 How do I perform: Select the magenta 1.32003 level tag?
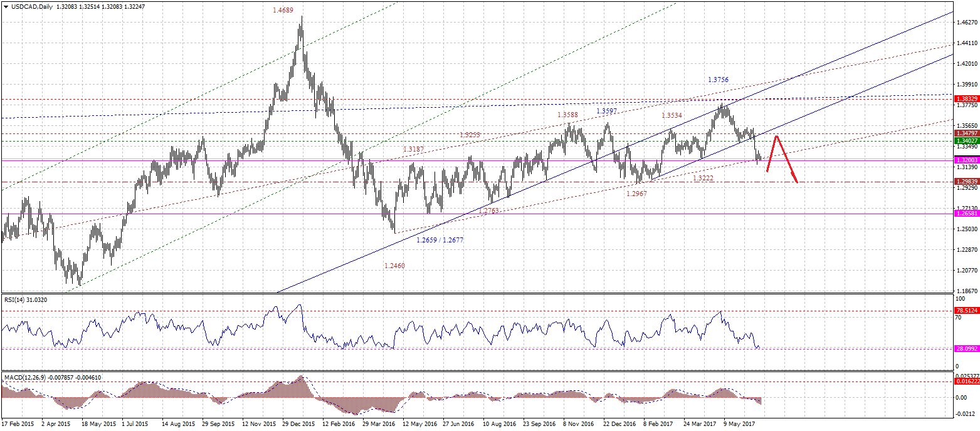[x=966, y=160]
